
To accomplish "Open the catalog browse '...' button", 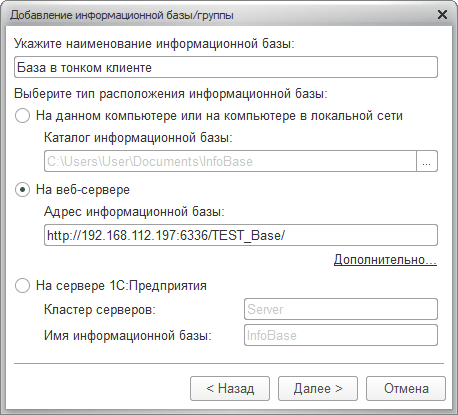I will tap(427, 161).
